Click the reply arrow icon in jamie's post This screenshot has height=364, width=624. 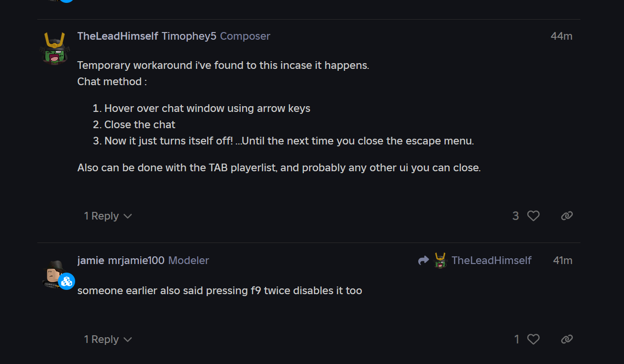(x=423, y=260)
